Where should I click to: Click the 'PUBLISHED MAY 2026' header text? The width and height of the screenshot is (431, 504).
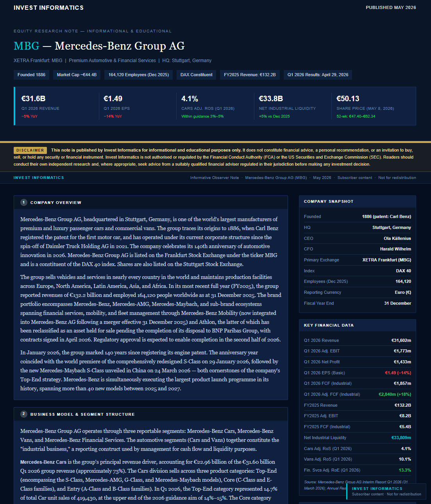click(x=391, y=7)
